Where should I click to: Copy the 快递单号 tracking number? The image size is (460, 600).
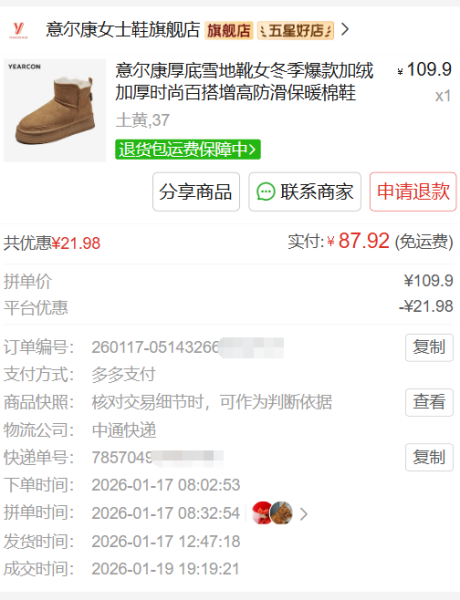[x=429, y=457]
